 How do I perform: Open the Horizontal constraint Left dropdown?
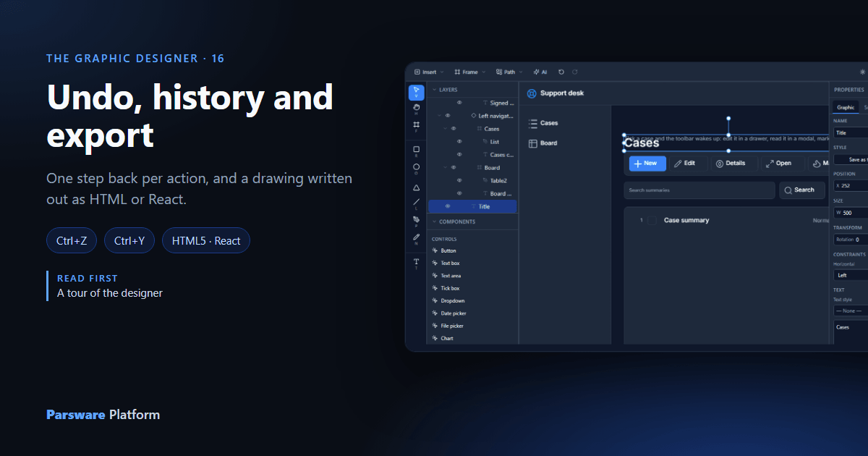[x=851, y=275]
